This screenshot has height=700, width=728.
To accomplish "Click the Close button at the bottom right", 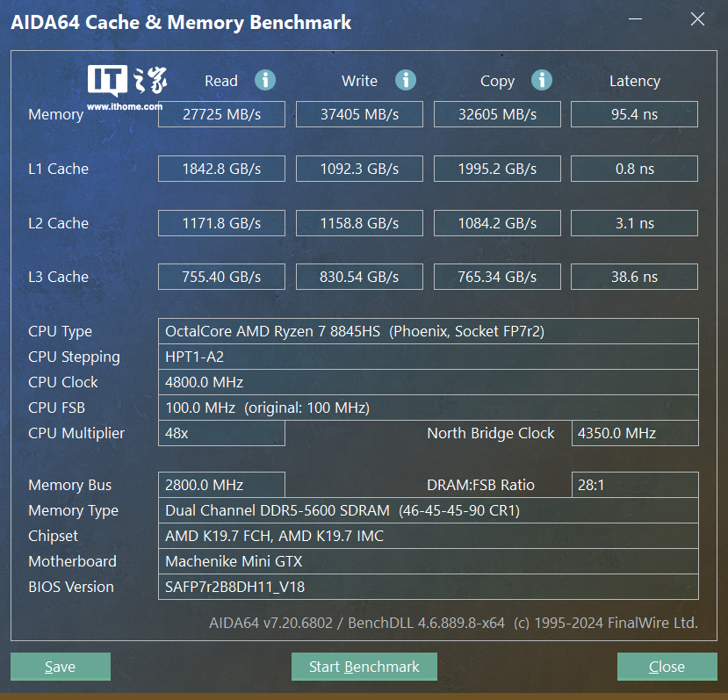I will 667,667.
